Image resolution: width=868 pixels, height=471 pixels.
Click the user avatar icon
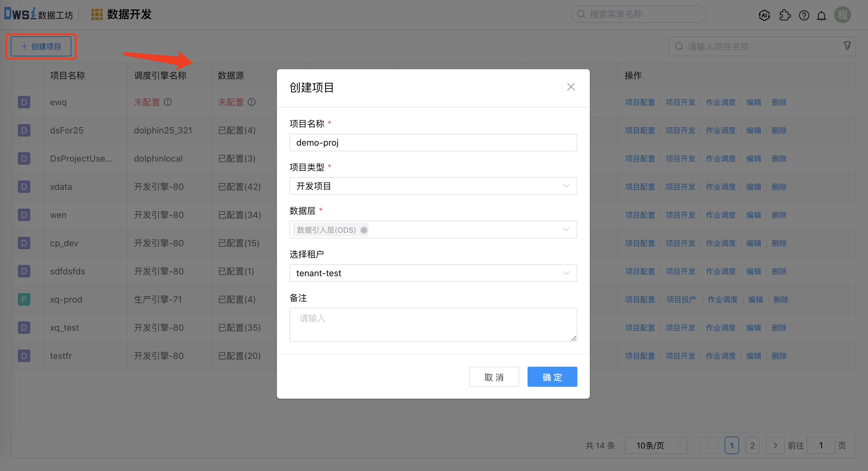point(842,15)
